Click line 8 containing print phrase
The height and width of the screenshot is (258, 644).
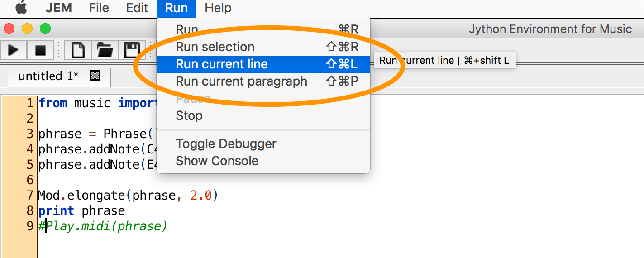[81, 211]
